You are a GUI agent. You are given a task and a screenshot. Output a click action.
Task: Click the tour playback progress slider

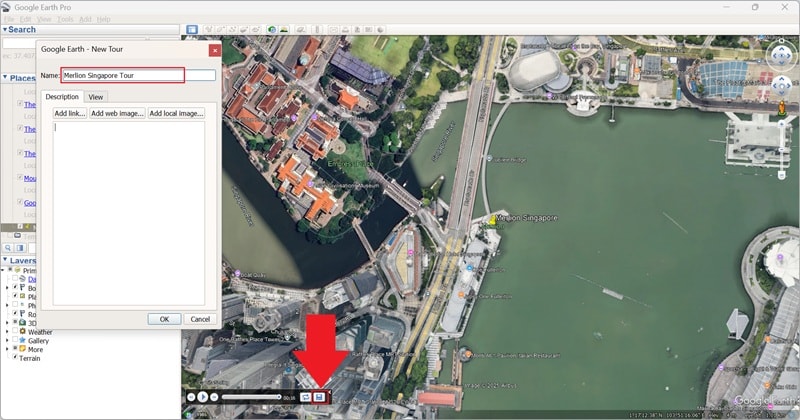(251, 397)
